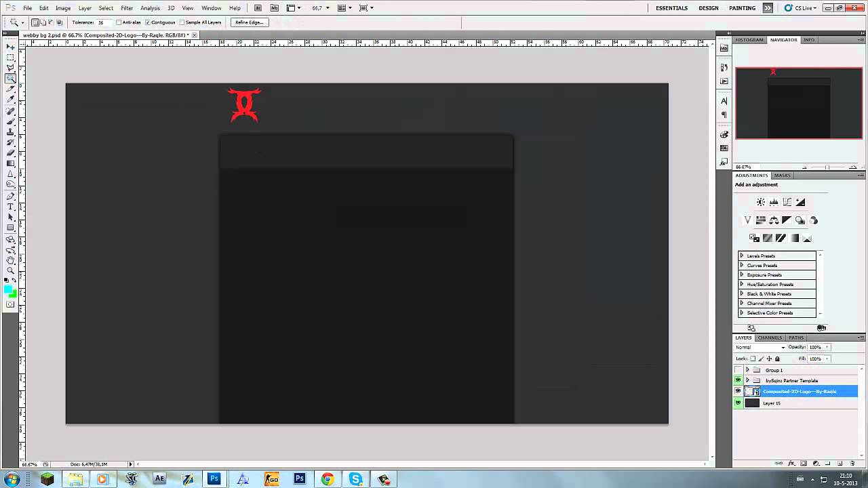Add a Levels adjustment

(x=774, y=202)
